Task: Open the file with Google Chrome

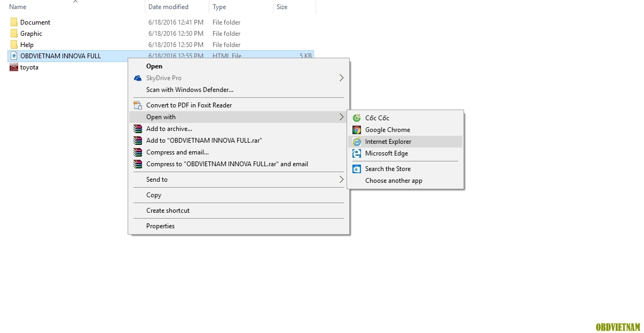Action: (x=405, y=130)
